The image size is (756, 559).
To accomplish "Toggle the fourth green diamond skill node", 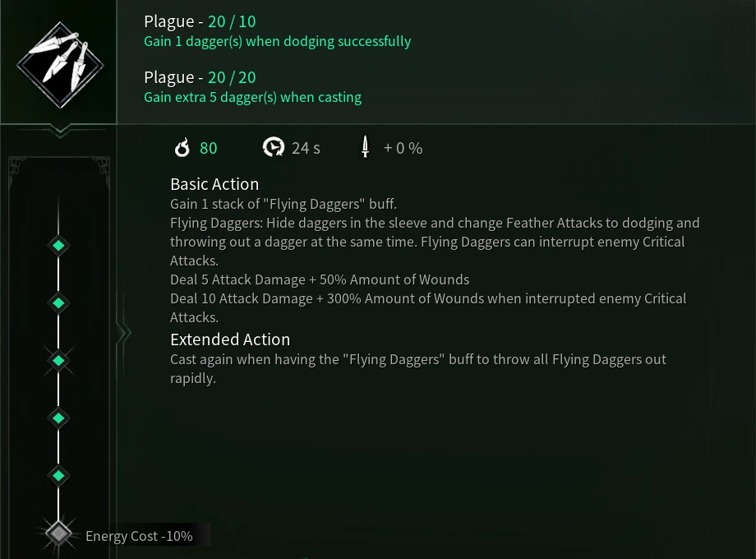I will (x=58, y=418).
